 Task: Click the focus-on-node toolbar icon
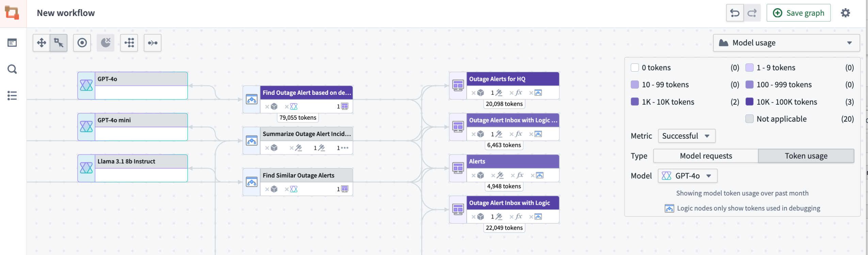click(x=82, y=43)
